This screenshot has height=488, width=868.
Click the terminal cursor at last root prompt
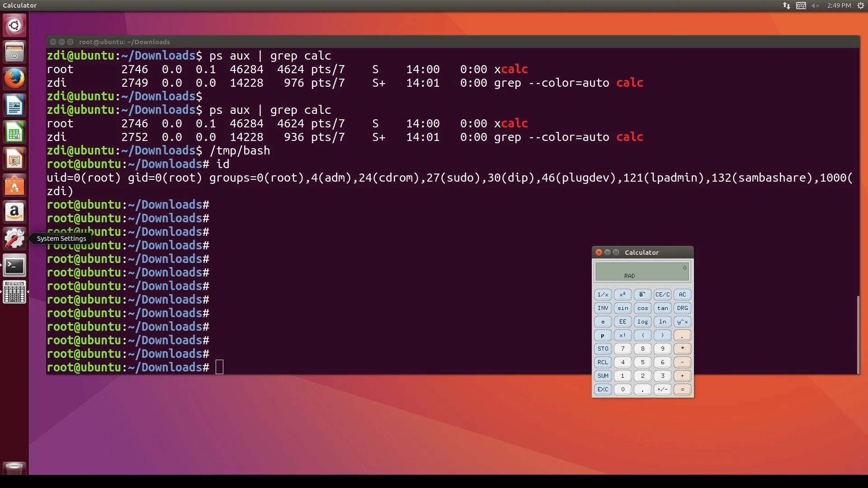click(x=219, y=367)
